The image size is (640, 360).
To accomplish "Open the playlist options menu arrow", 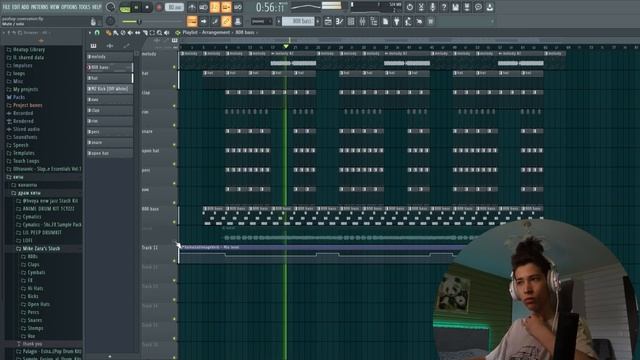I will [x=90, y=33].
